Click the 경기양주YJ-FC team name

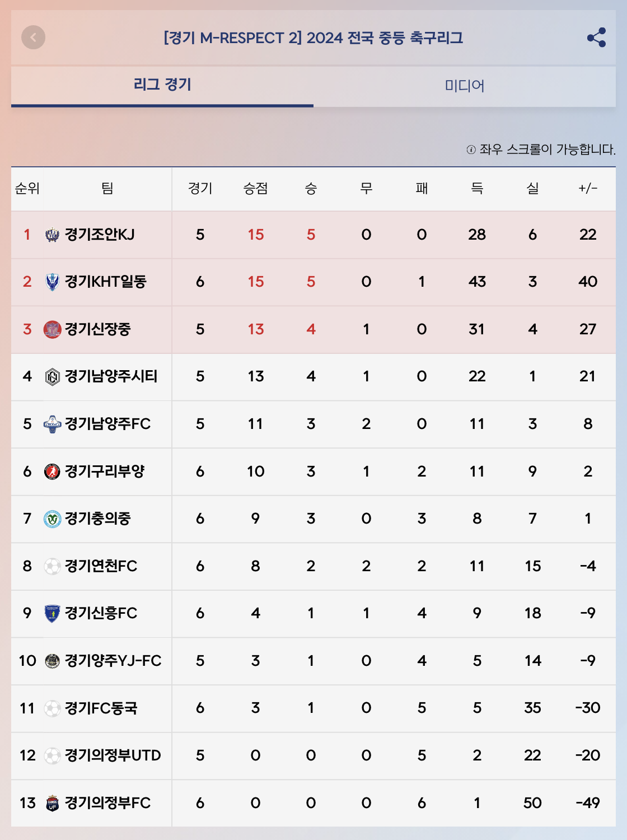point(113,661)
